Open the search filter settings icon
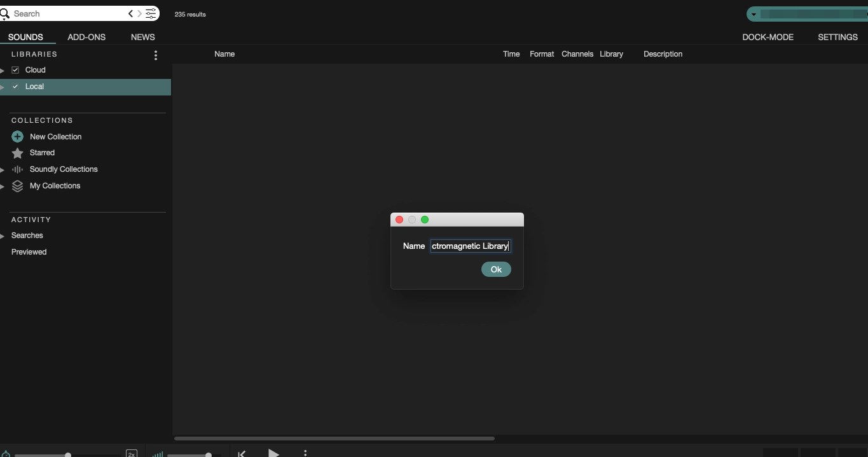 [x=151, y=13]
